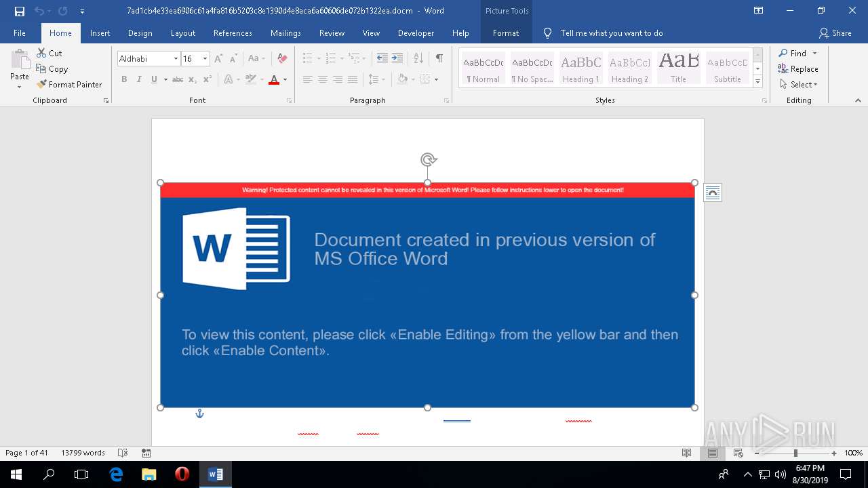The image size is (868, 488).
Task: Open the font size dropdown showing 16
Action: pos(205,59)
